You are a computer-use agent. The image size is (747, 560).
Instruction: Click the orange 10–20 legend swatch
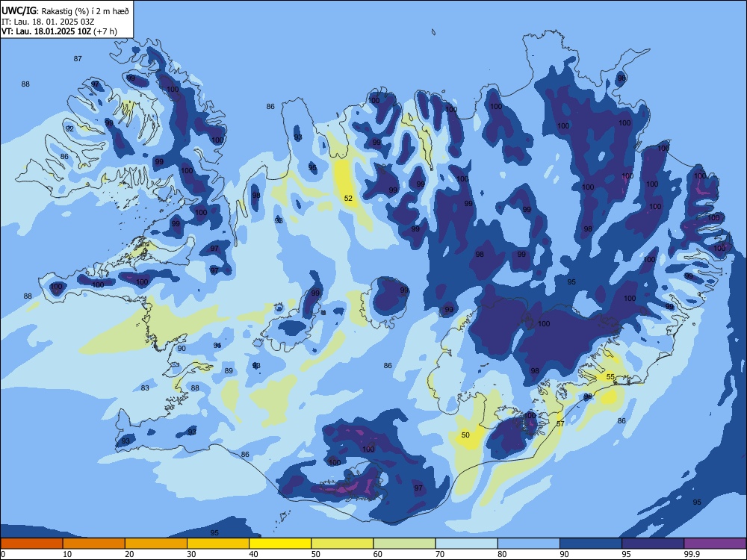coord(94,544)
